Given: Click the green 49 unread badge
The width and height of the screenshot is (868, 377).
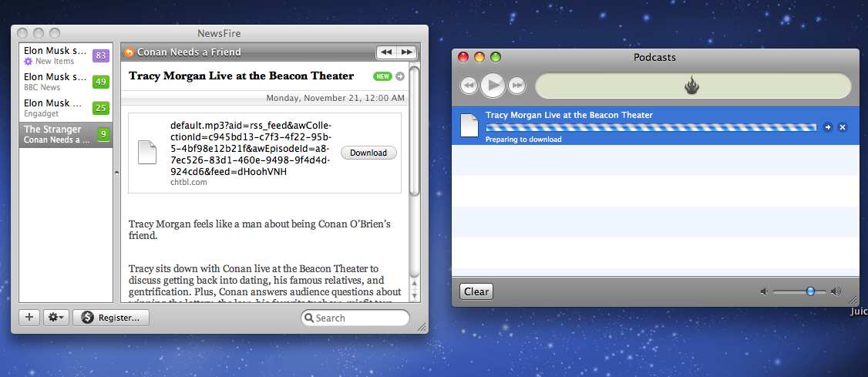Looking at the screenshot, I should 101,82.
